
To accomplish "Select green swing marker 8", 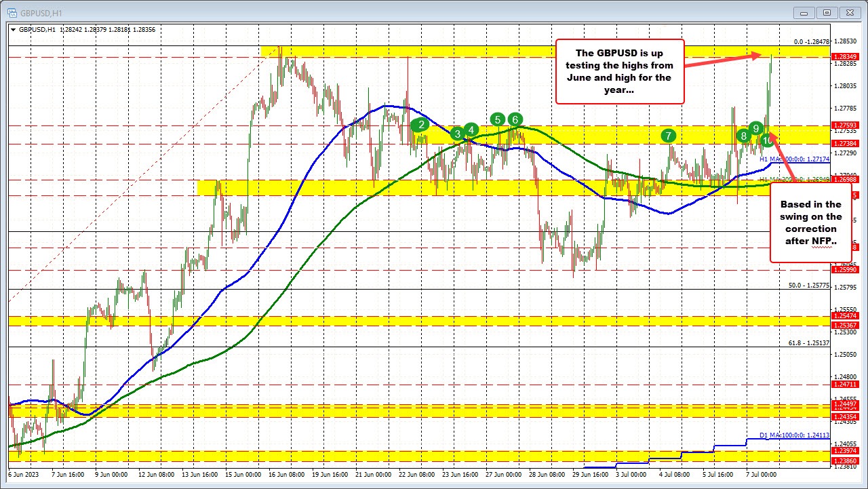I will 743,136.
